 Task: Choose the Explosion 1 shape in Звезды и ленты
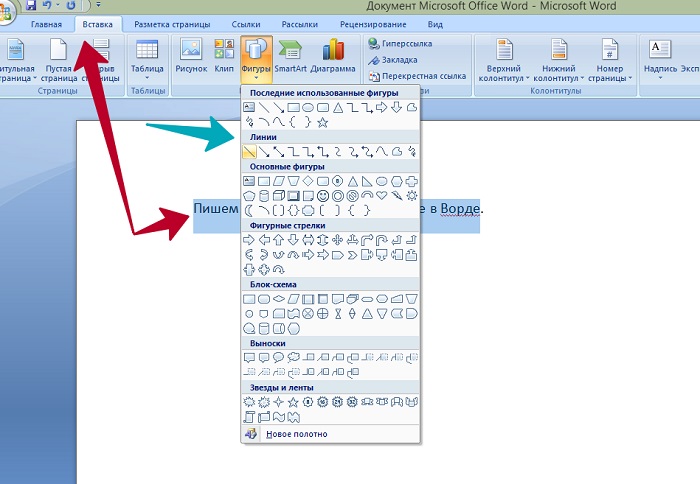249,402
